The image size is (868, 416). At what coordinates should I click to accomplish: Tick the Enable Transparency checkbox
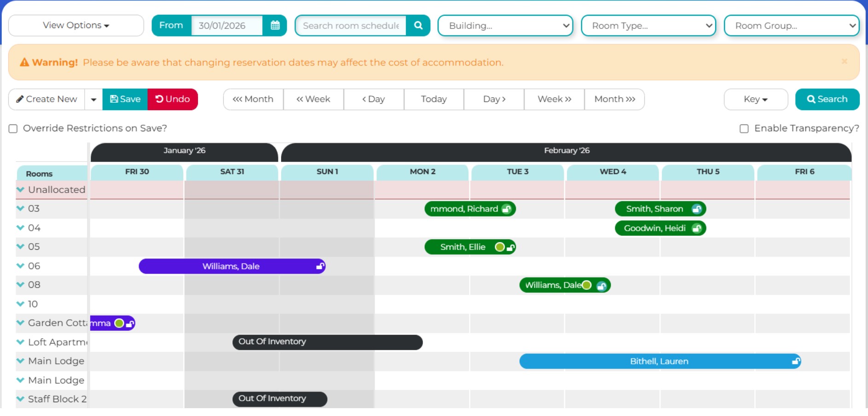click(744, 129)
